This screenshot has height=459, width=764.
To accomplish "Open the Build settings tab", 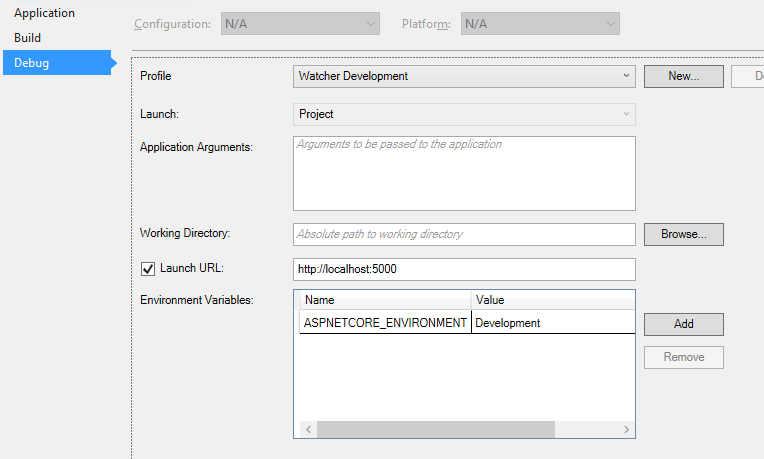I will coord(28,38).
